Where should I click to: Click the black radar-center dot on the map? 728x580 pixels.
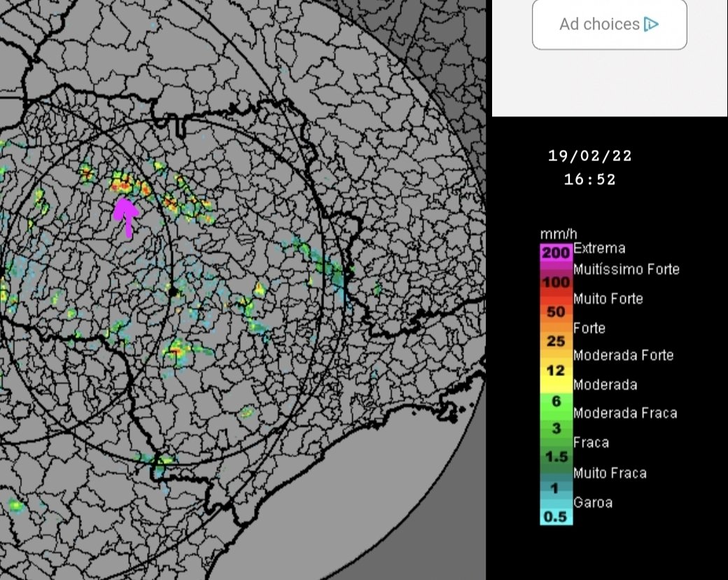[x=173, y=292]
